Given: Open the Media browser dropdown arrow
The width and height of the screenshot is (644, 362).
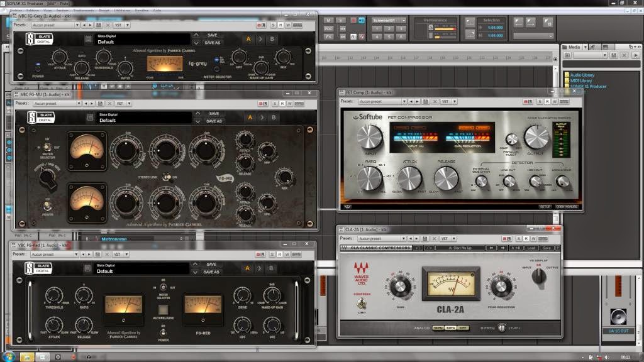Looking at the screenshot, I should tap(586, 47).
